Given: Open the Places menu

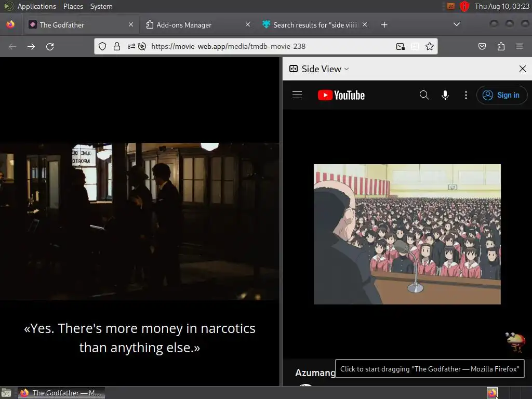Looking at the screenshot, I should point(73,6).
